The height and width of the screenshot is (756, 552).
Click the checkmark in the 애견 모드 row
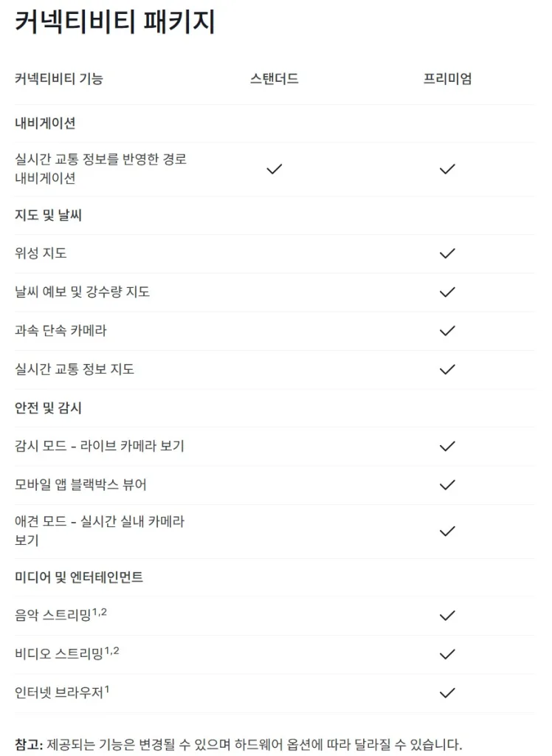pos(447,531)
